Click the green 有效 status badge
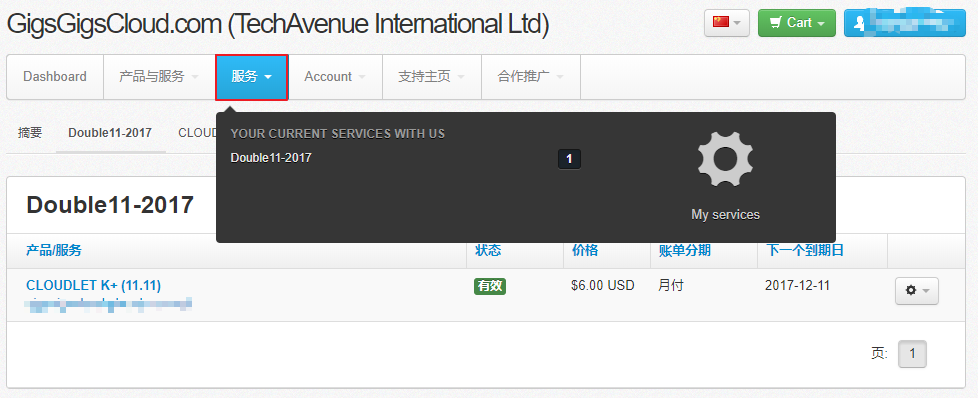 point(490,286)
